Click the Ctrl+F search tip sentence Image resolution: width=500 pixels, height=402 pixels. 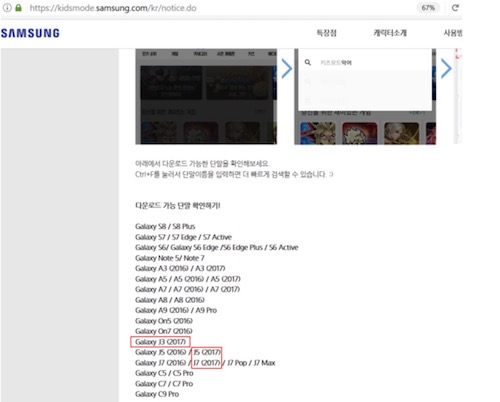coord(234,174)
